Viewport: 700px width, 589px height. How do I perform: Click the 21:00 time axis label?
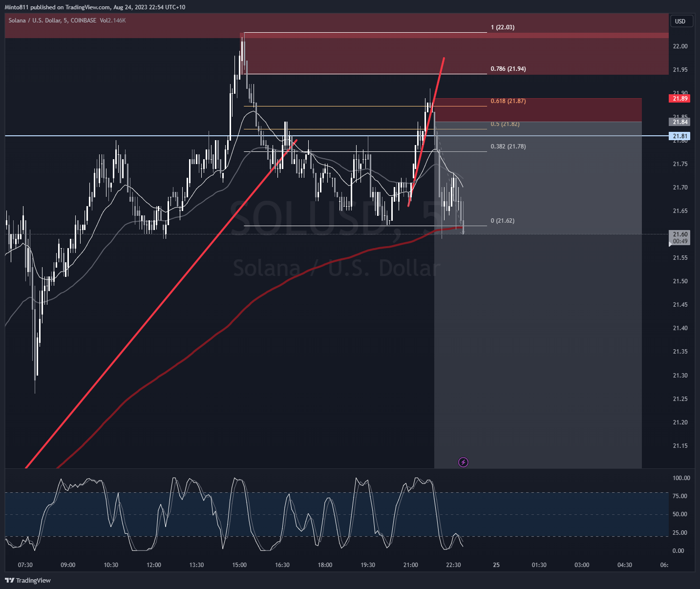(x=411, y=565)
